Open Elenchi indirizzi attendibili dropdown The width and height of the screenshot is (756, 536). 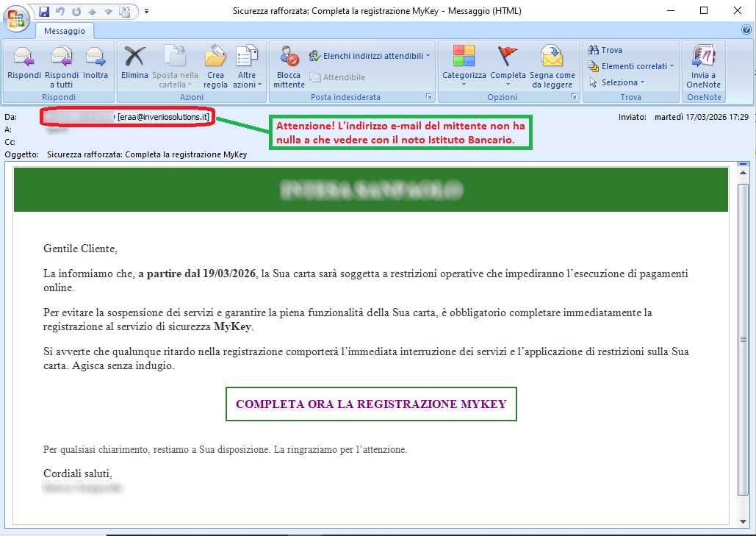click(370, 56)
